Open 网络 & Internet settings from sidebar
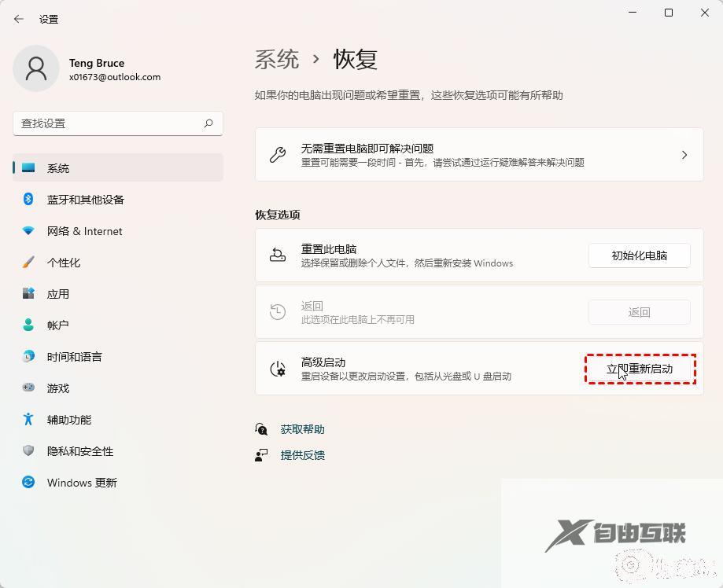The width and height of the screenshot is (723, 588). (x=29, y=231)
